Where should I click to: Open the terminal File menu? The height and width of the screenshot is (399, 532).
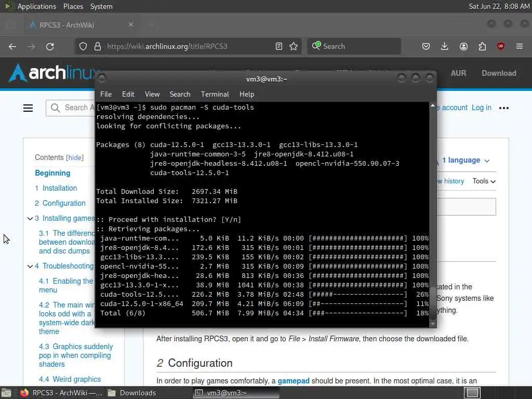106,95
